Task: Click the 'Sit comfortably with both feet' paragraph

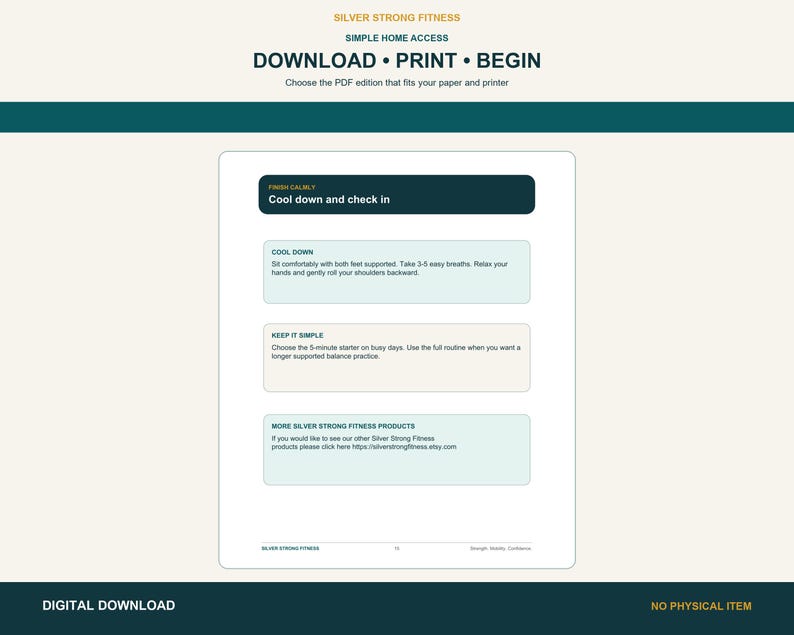Action: [389, 268]
